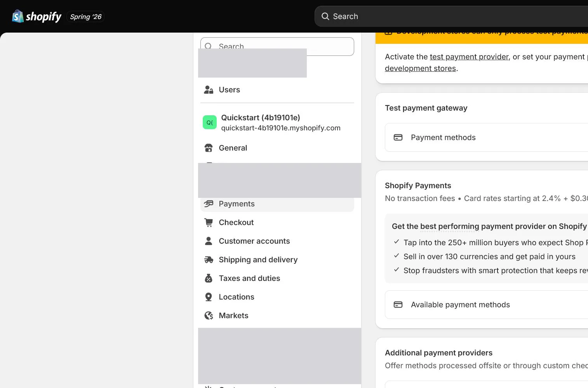Click the green Quickstart store avatar
Screen dimensions: 588x388
(x=210, y=122)
